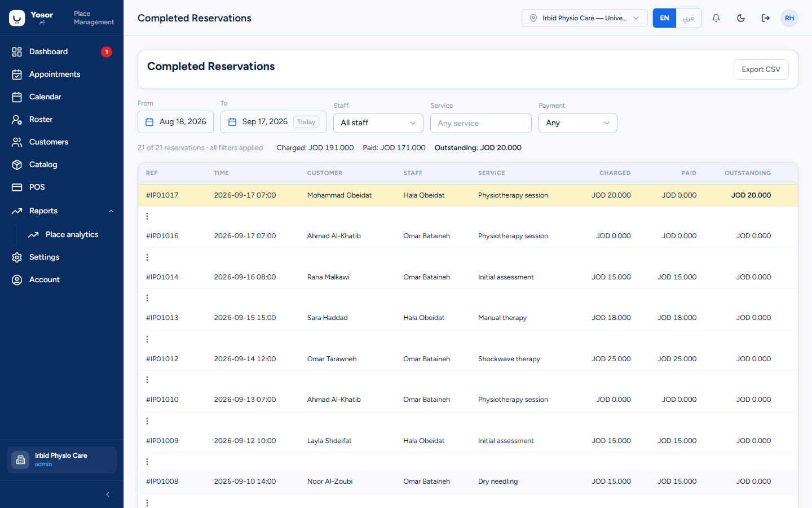812x508 pixels.
Task: Collapse the Reports submenu chevron
Action: [111, 211]
